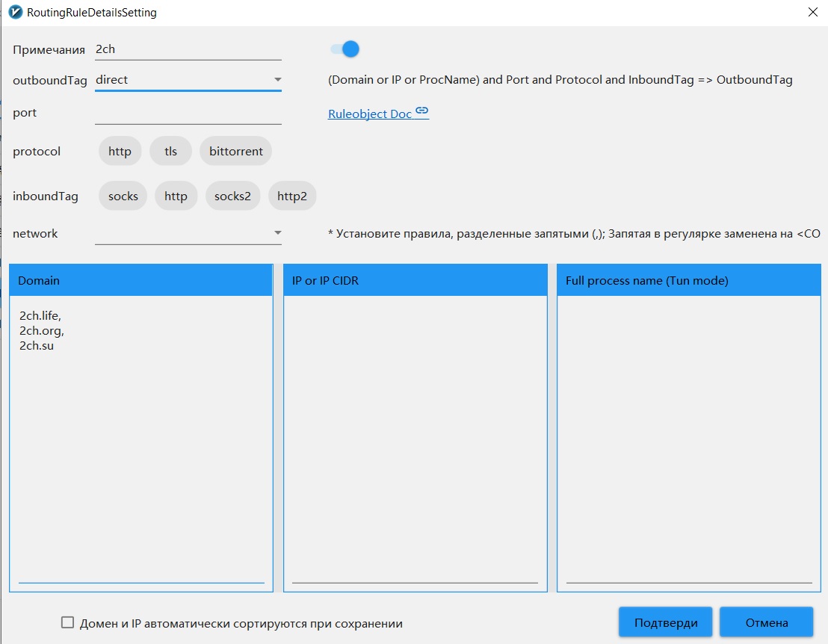Focus the empty port input field
The height and width of the screenshot is (644, 828).
(x=188, y=113)
